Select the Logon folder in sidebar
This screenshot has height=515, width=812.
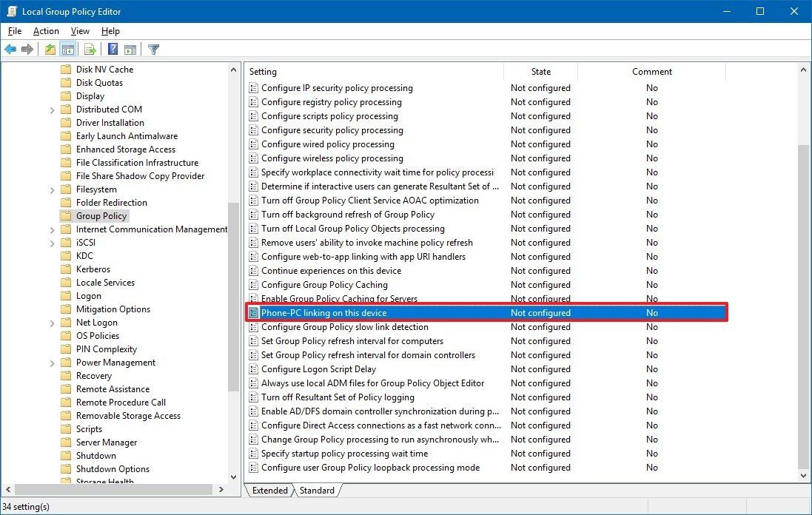(x=87, y=295)
